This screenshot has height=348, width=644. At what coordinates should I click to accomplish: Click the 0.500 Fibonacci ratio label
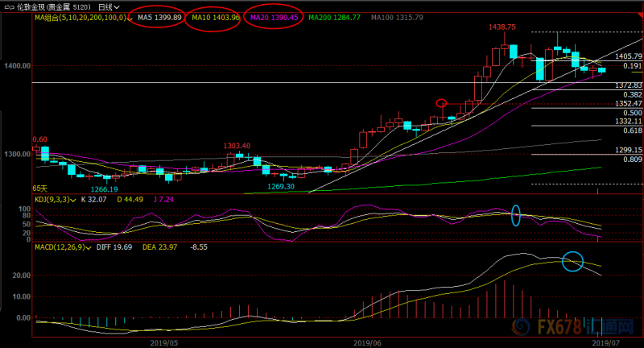point(633,113)
